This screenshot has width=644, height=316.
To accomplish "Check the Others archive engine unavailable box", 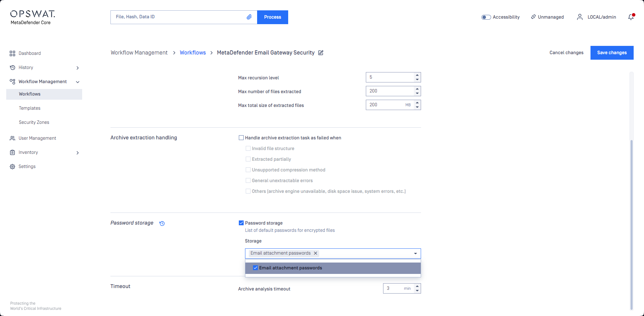I will click(248, 191).
